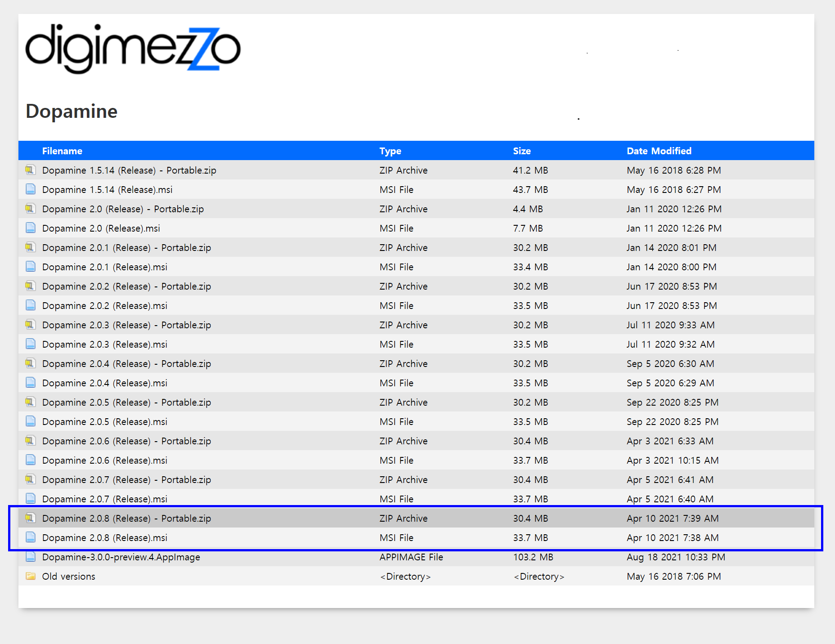Click file icon for Dopamine 2.0.1 (Release).msi
The width and height of the screenshot is (835, 644).
coord(30,267)
